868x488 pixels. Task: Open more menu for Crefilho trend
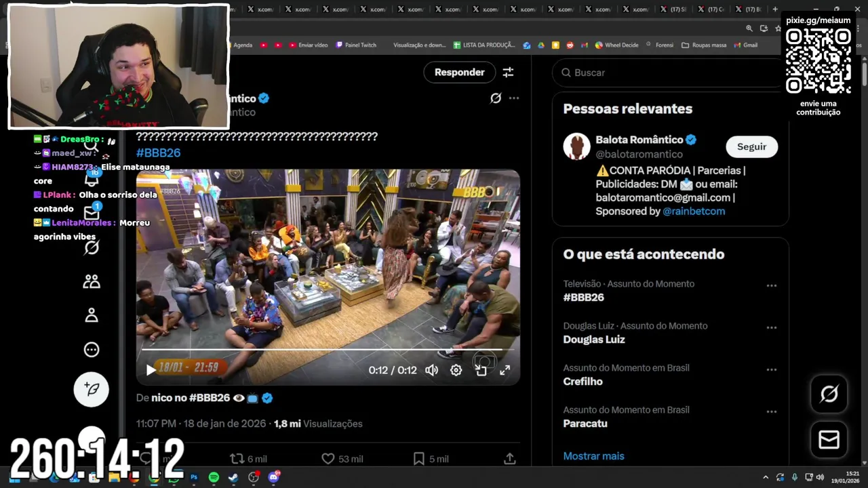[772, 369]
